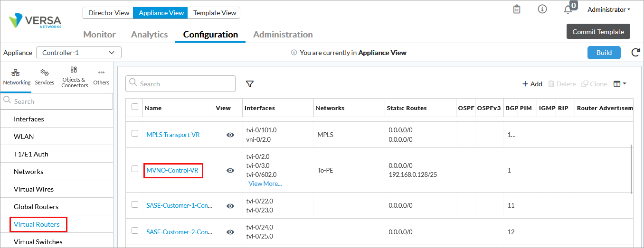Image resolution: width=644 pixels, height=248 pixels.
Task: Switch to the Monitor tab
Action: tap(99, 35)
